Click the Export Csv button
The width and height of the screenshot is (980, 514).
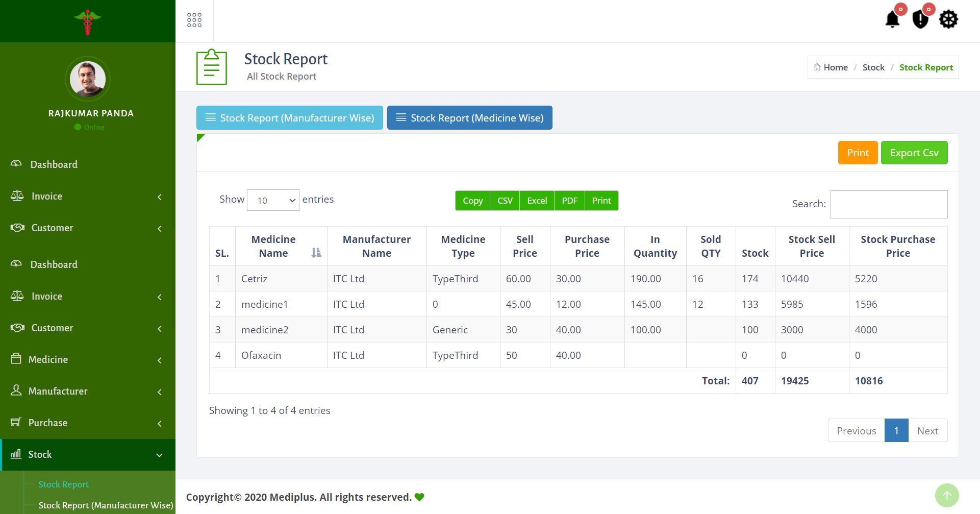tap(914, 153)
